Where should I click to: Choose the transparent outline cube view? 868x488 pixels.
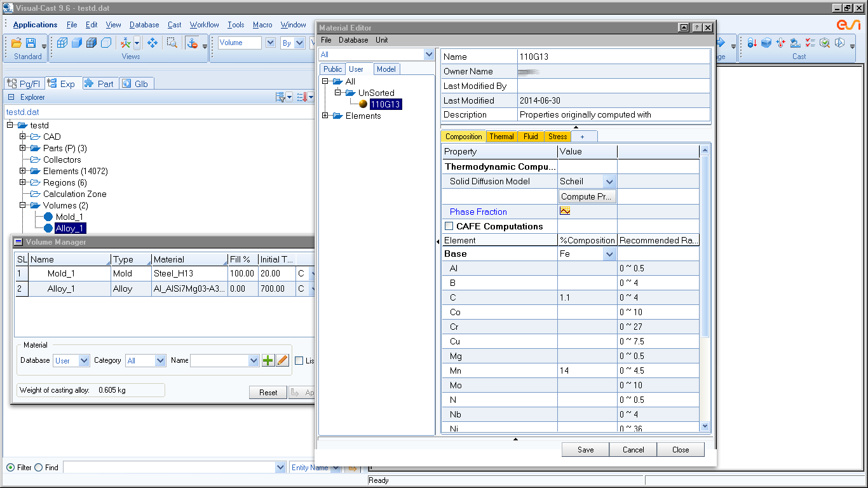[x=106, y=43]
